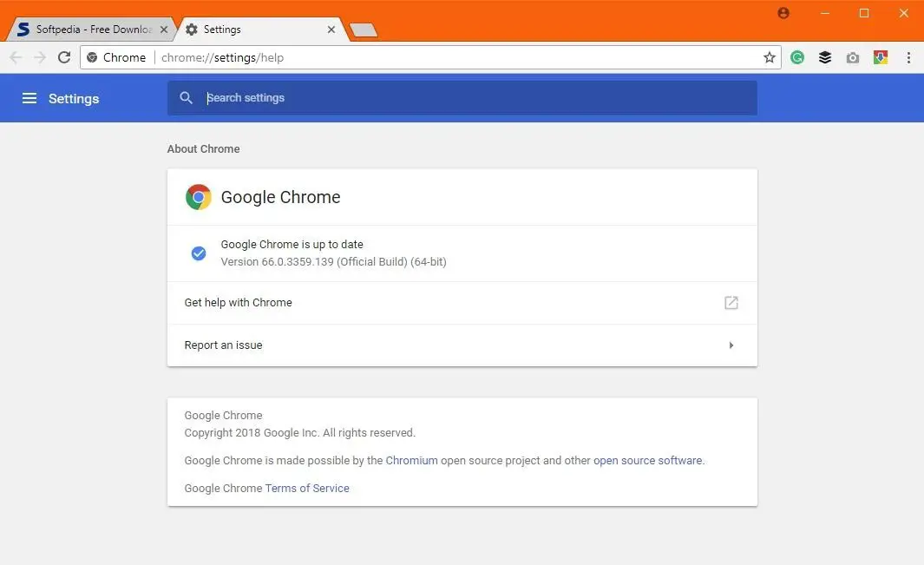Open Get help with Chrome externally
The image size is (924, 565).
[731, 303]
